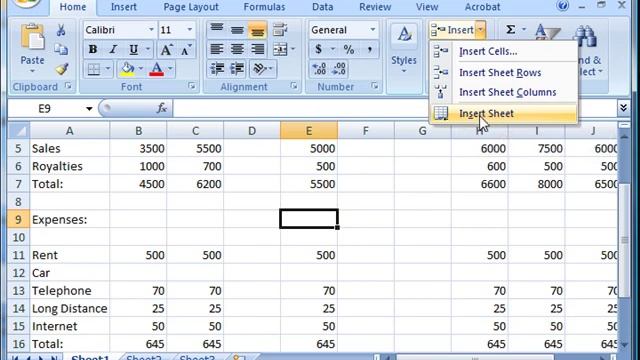This screenshot has height=360, width=640.
Task: Open the General number format dropdown
Action: tap(373, 30)
